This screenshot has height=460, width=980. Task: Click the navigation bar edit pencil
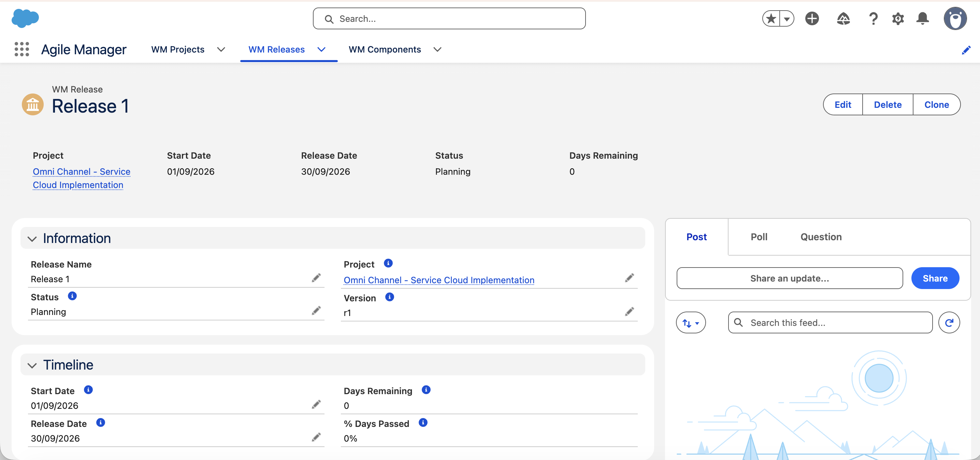tap(966, 50)
